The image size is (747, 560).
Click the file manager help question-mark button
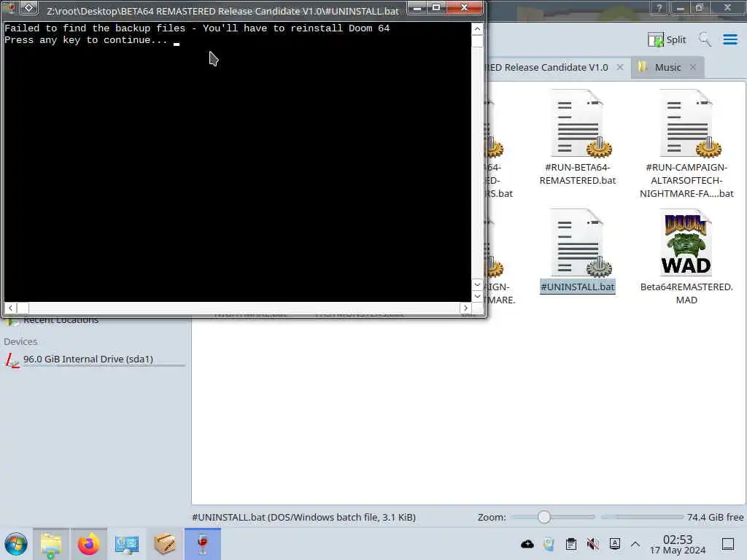pos(659,7)
